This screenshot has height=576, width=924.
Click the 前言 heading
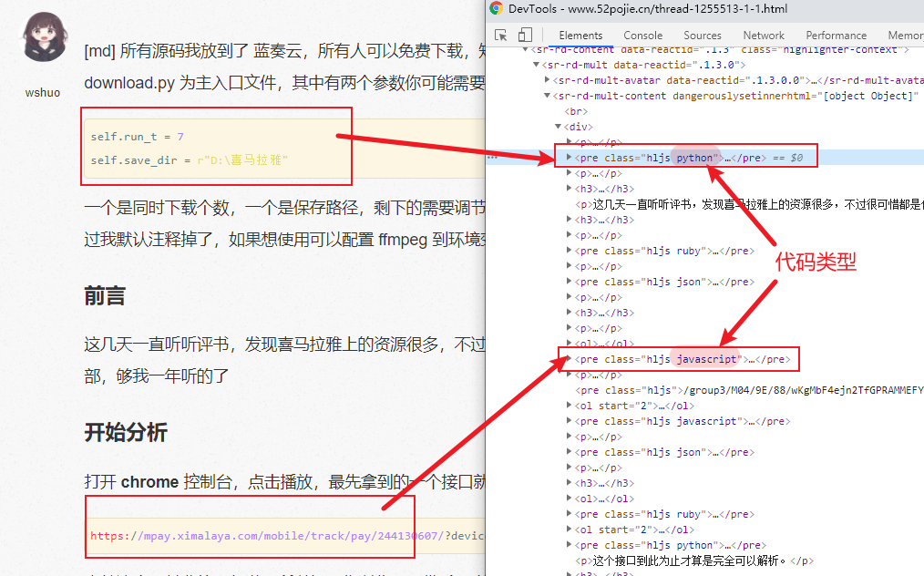tap(105, 296)
